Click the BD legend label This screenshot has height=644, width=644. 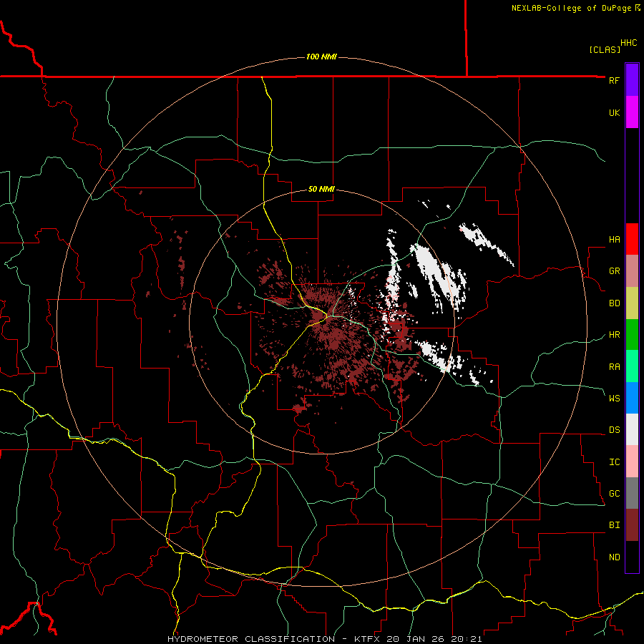614,303
